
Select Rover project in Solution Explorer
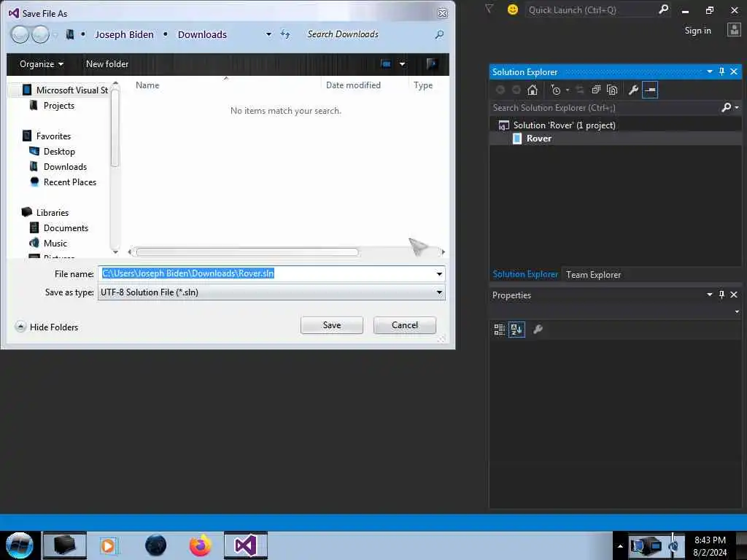tap(538, 139)
